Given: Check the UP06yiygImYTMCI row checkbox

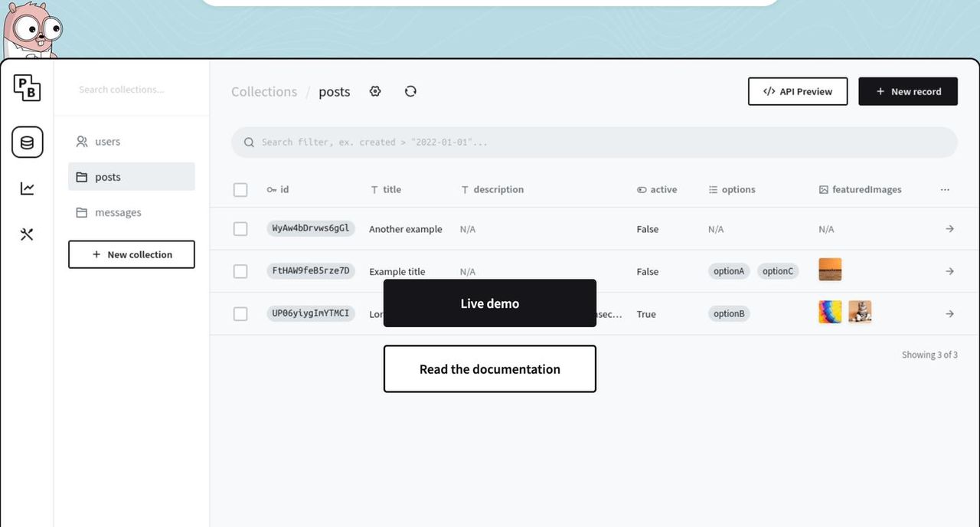Looking at the screenshot, I should click(240, 314).
